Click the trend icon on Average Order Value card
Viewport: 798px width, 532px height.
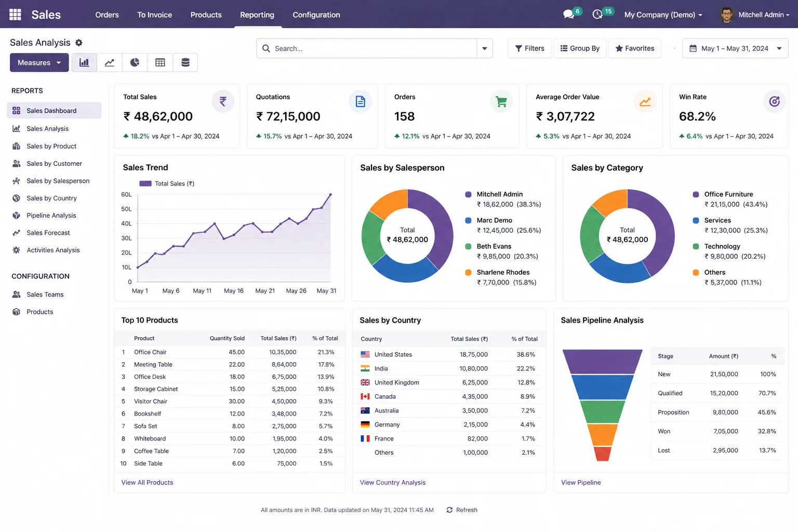(645, 101)
